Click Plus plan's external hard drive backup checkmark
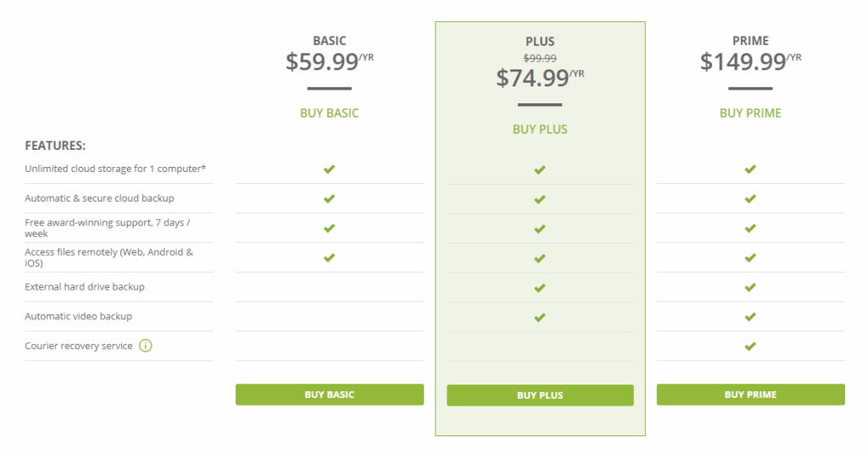This screenshot has height=454, width=868. point(539,288)
